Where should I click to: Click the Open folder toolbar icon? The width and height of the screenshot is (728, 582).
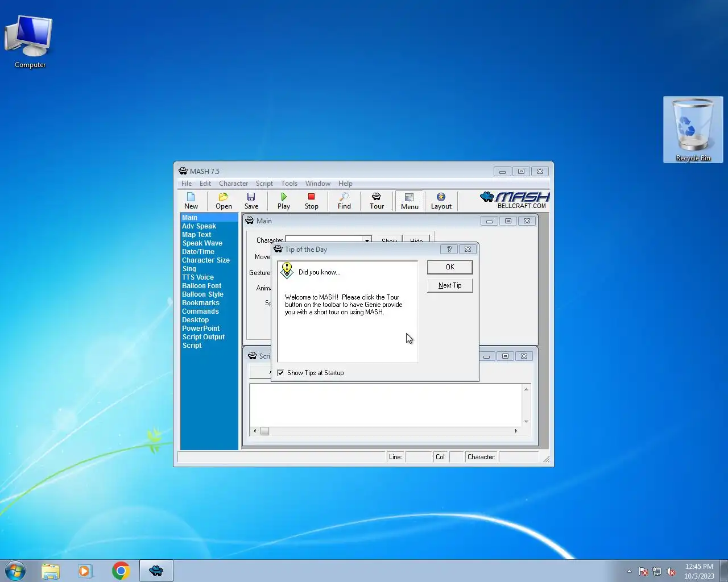click(224, 201)
